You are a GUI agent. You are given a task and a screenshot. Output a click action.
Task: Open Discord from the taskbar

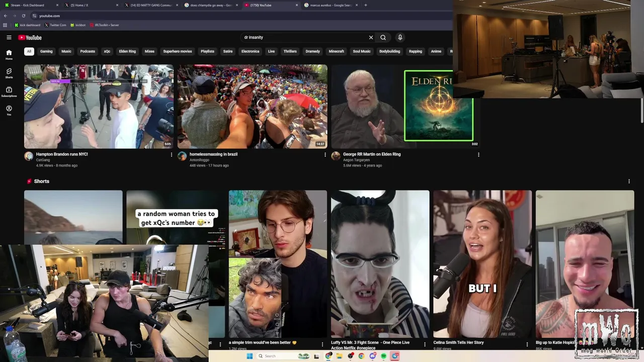click(x=372, y=356)
